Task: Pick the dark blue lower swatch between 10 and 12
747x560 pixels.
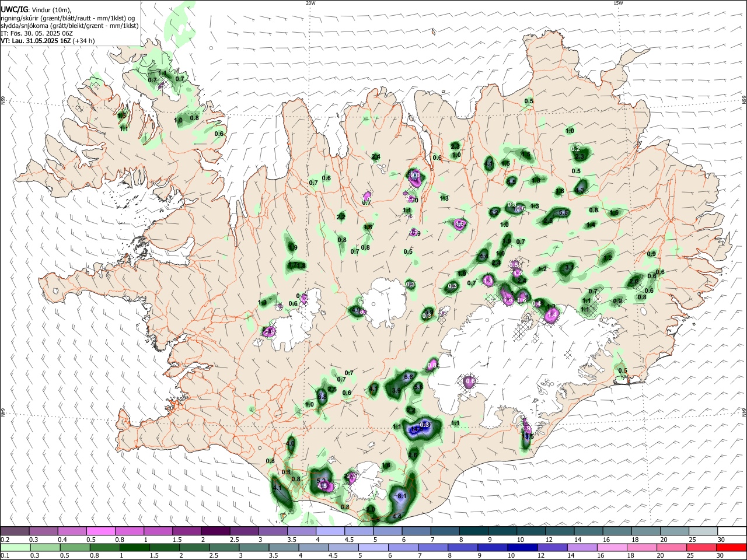Action: (522, 548)
